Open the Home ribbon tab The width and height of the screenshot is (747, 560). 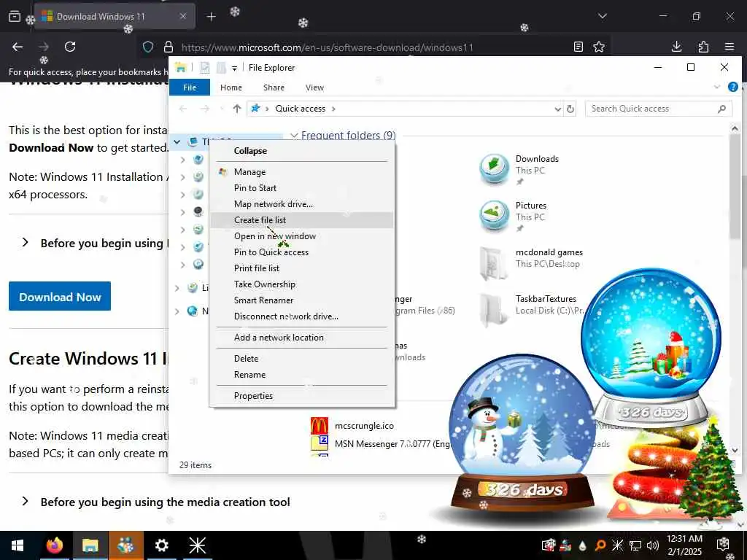(231, 87)
